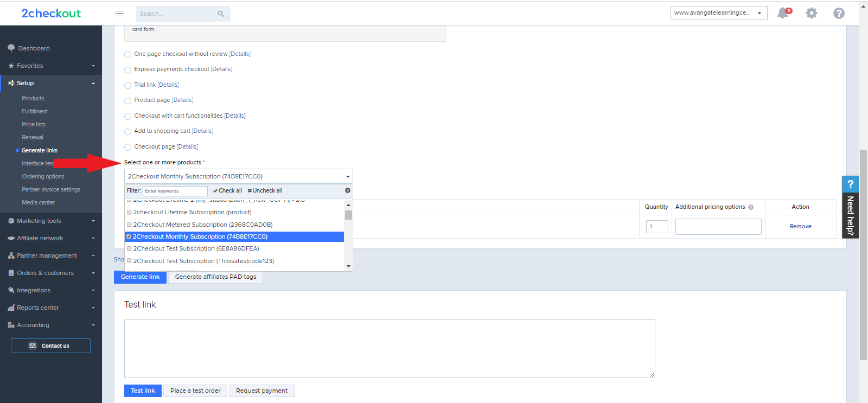
Task: Expand the selected products dropdown arrow
Action: coord(348,177)
